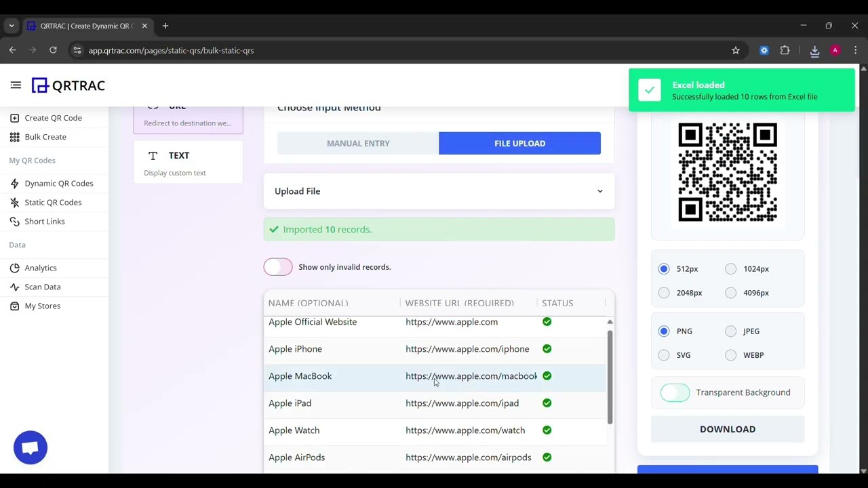The height and width of the screenshot is (488, 868).
Task: Expand the Upload File section
Action: [x=439, y=191]
